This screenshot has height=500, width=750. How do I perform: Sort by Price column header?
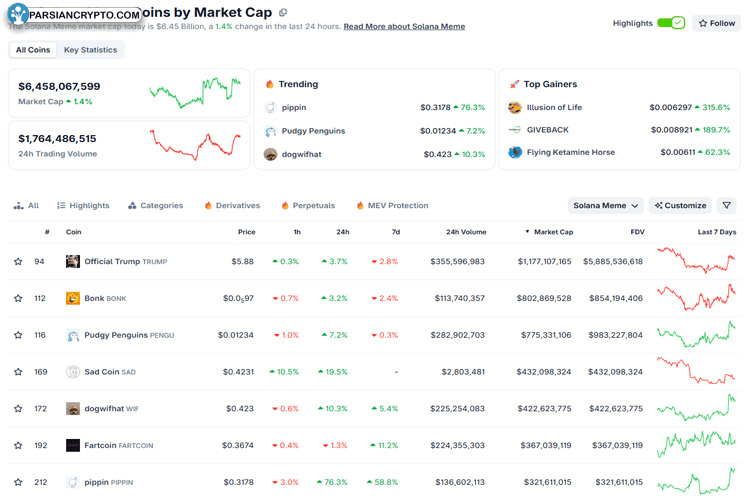[x=246, y=232]
